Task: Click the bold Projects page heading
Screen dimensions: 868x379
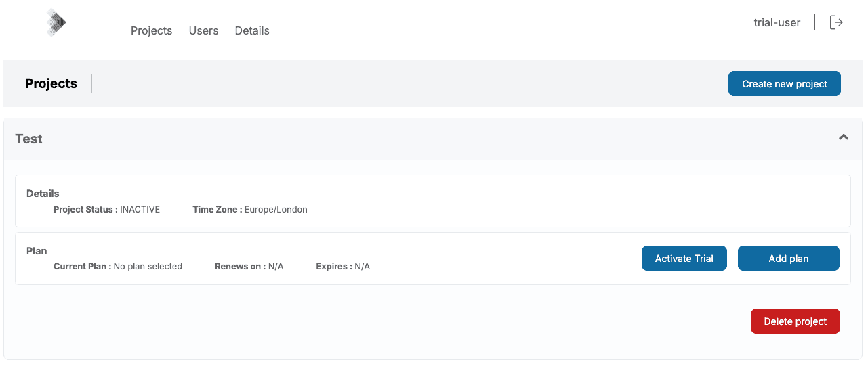Action: (51, 84)
